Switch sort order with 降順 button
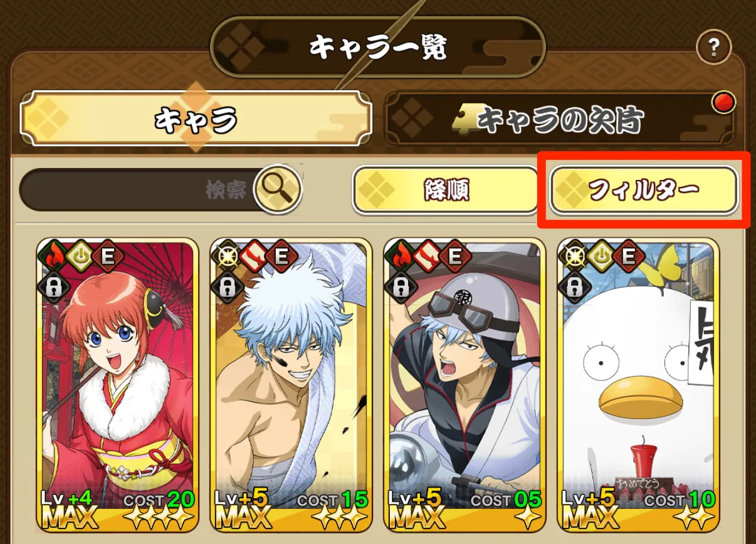Screen dimensions: 756x544 tap(446, 189)
